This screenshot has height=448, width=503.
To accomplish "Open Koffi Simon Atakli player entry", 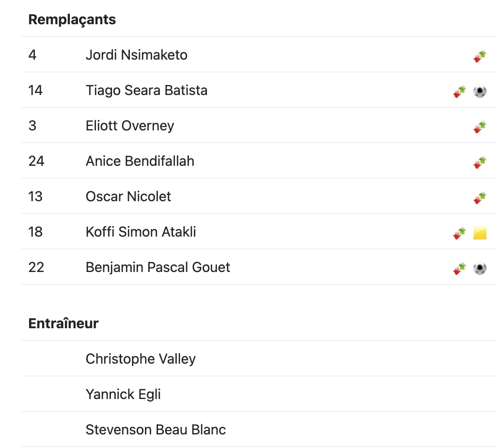I will [141, 232].
